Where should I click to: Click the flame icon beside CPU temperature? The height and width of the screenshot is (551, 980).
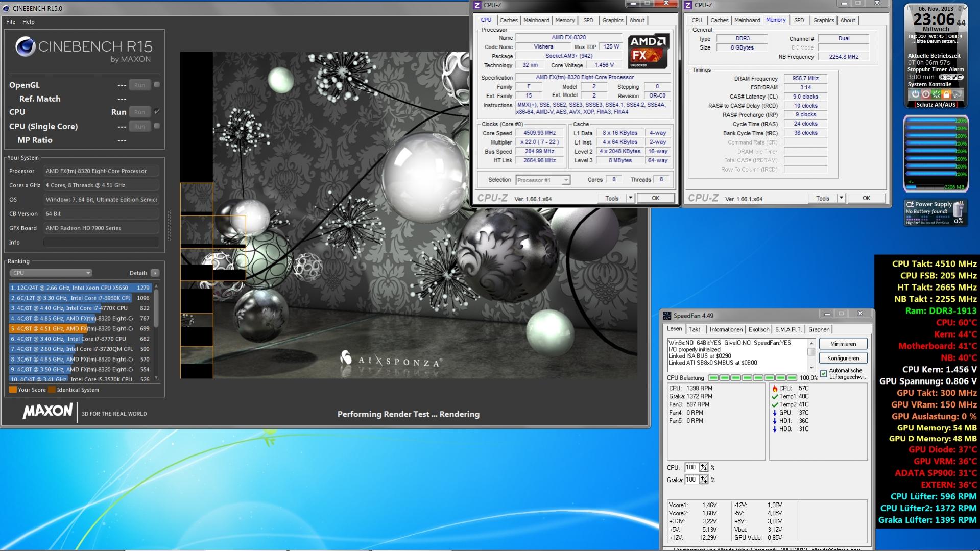(x=775, y=389)
